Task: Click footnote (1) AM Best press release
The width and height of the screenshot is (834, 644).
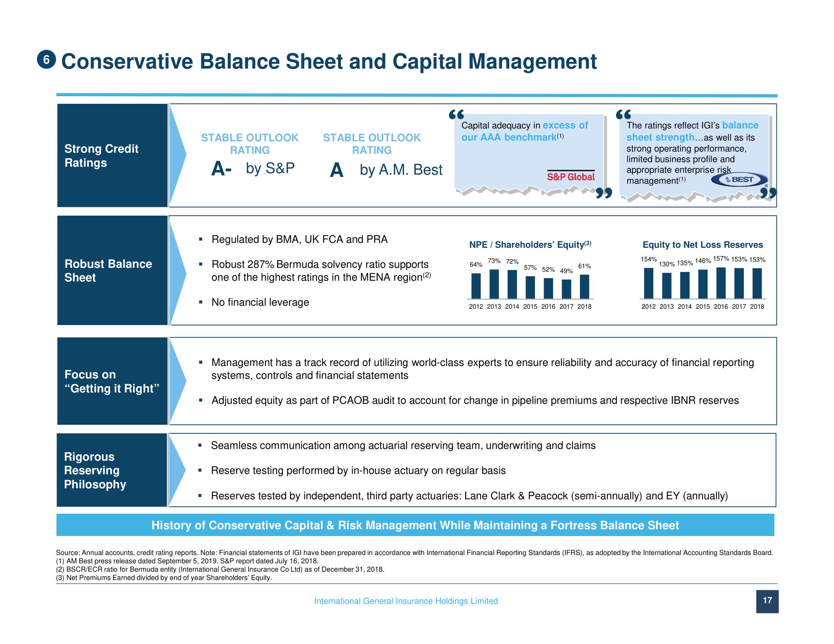Action: [x=187, y=561]
